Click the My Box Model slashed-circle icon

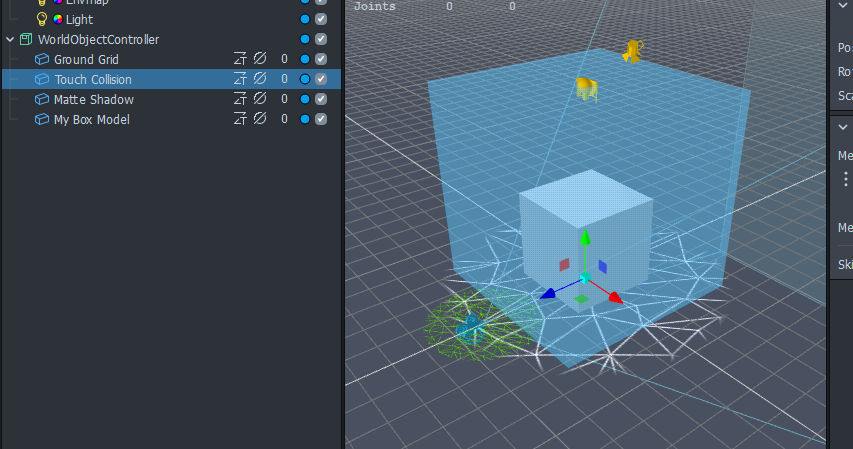pos(260,118)
